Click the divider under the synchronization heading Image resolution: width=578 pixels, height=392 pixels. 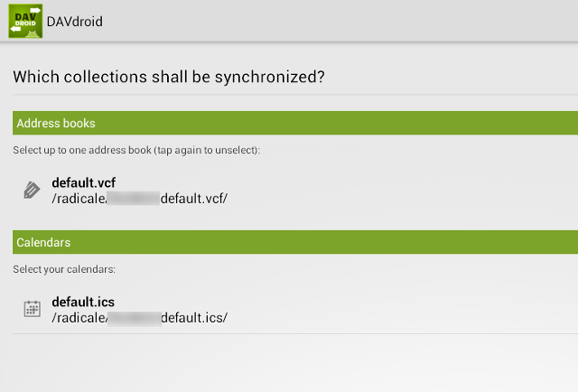(x=295, y=95)
